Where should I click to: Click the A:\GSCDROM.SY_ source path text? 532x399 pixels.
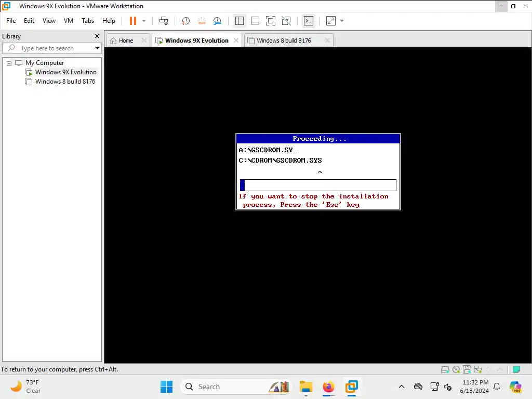[268, 150]
